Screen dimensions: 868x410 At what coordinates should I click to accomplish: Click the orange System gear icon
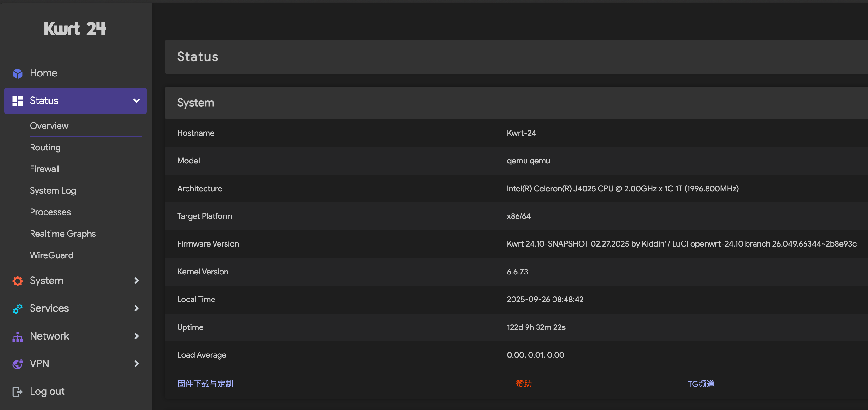coord(17,281)
